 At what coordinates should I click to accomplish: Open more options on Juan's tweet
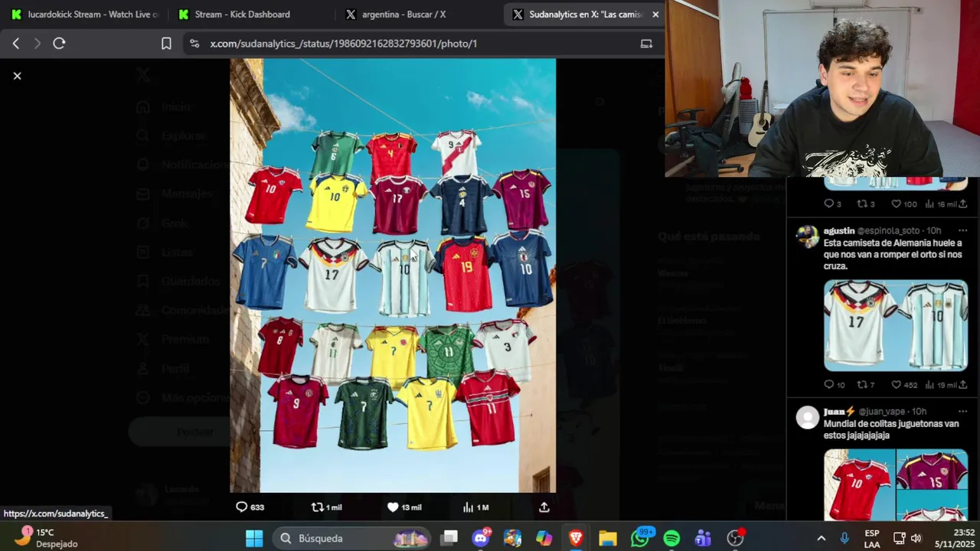click(x=962, y=411)
